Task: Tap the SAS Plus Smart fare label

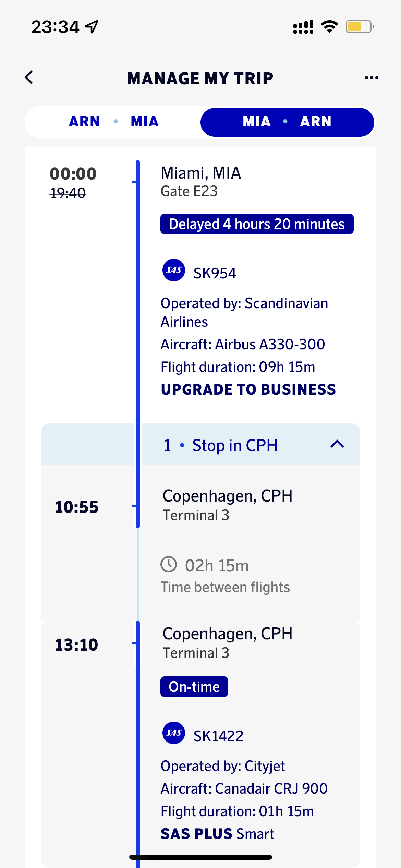Action: 217,834
